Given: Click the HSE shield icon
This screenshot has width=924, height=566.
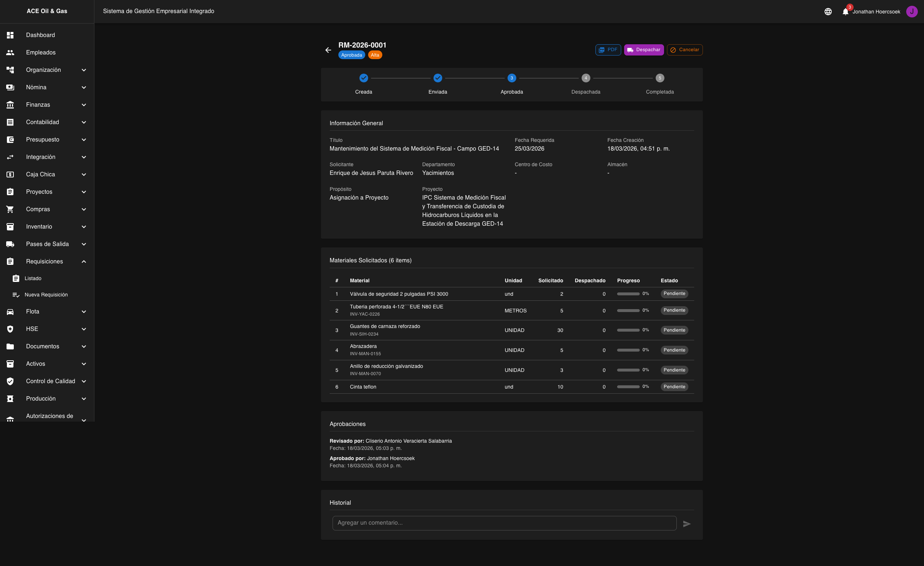Looking at the screenshot, I should coord(10,329).
